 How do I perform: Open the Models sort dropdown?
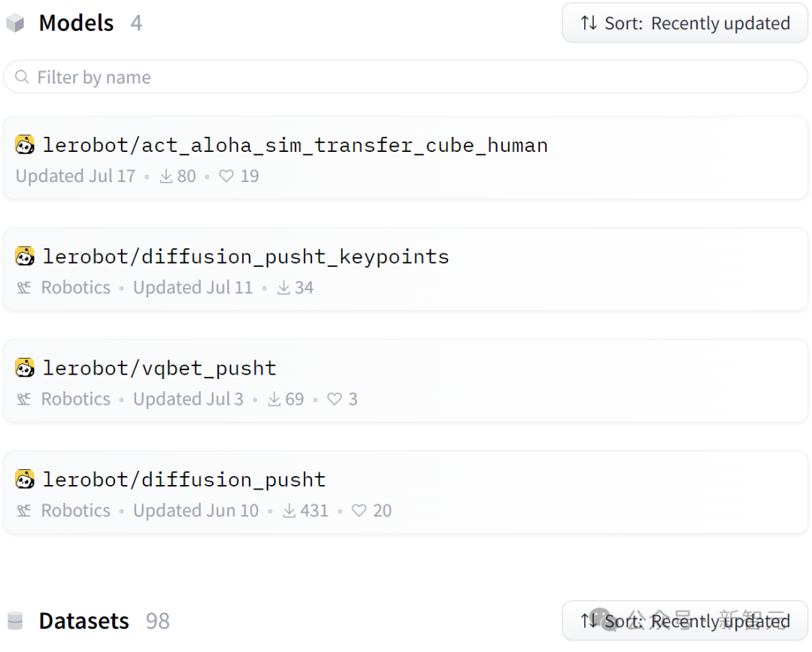pos(685,23)
